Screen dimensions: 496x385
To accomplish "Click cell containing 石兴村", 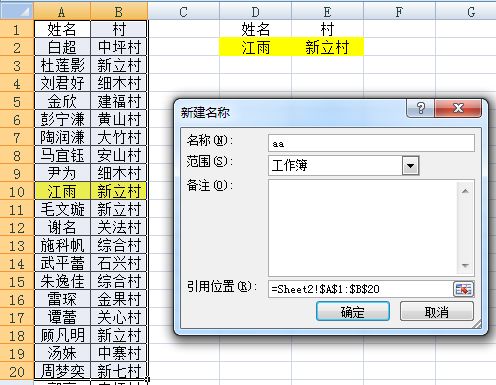I will click(x=119, y=263).
